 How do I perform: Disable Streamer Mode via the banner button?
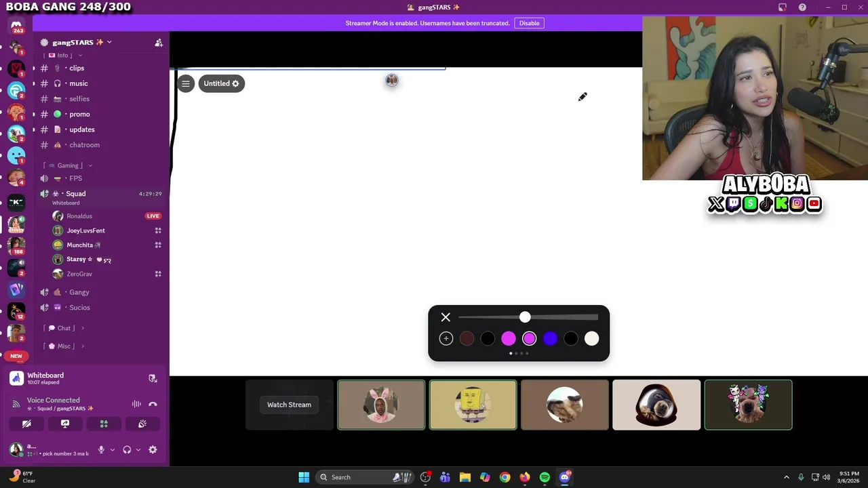pyautogui.click(x=529, y=23)
